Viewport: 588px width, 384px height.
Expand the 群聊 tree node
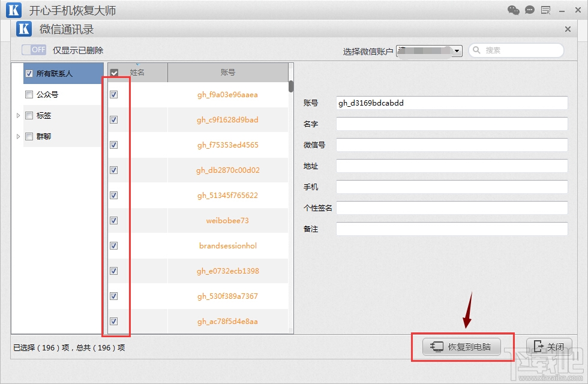(18, 137)
